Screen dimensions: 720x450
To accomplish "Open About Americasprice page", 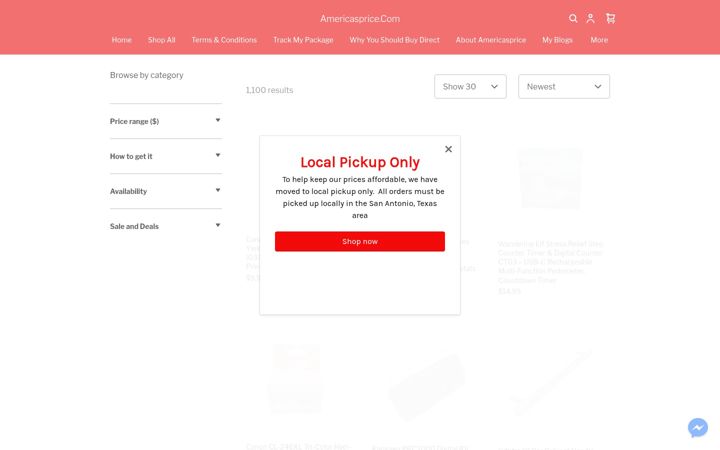I will [x=491, y=40].
